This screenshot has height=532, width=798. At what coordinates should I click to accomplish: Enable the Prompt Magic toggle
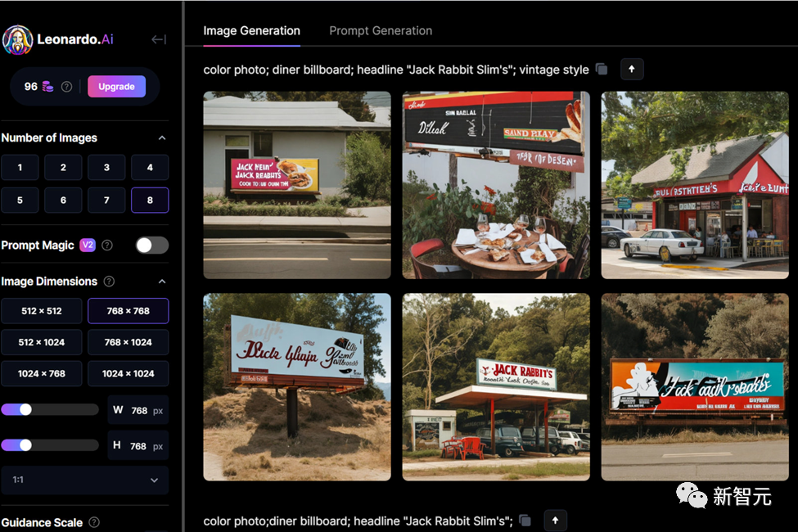151,246
